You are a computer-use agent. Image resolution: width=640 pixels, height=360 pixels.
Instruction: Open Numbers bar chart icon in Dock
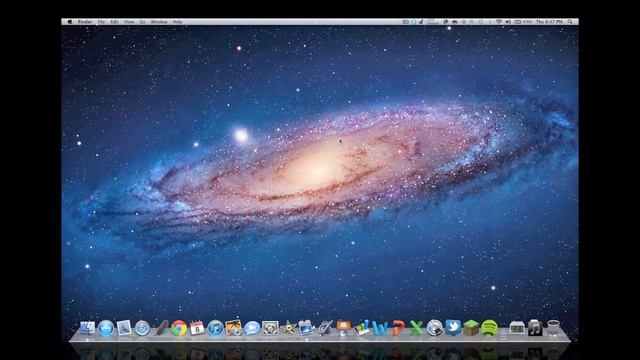(362, 328)
